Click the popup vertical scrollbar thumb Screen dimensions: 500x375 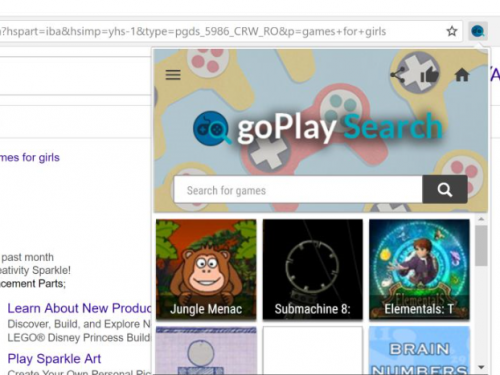481,246
